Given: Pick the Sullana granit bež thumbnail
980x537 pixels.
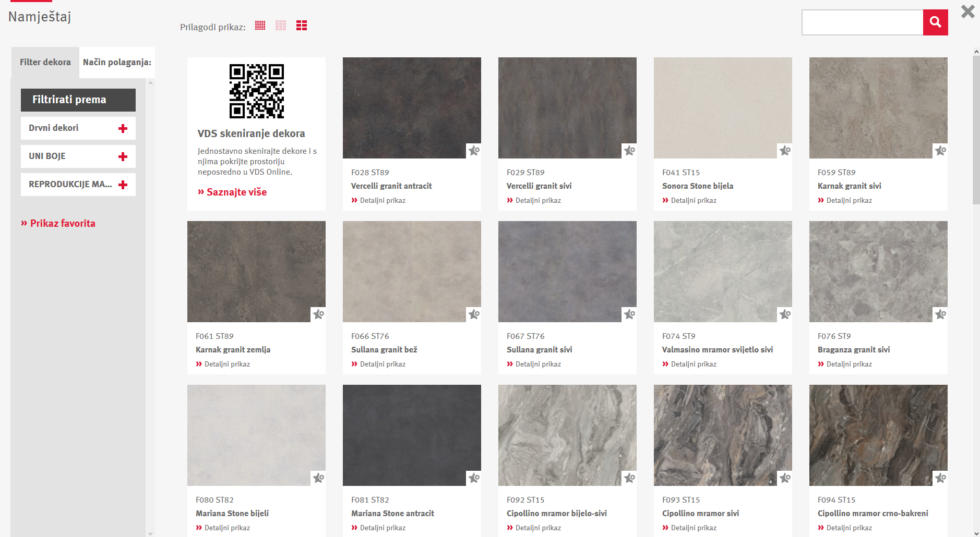Looking at the screenshot, I should (x=412, y=272).
